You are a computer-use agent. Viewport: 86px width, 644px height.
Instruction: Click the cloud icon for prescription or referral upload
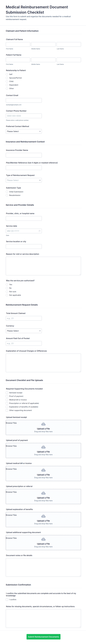pos(43,493)
